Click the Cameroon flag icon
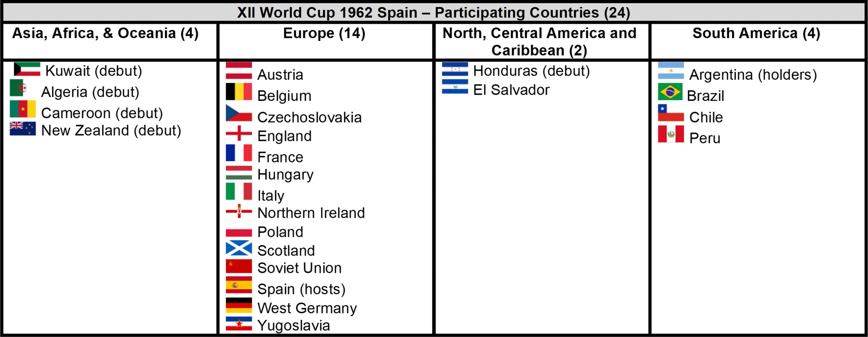Viewport: 868px width, 337px height. tap(23, 109)
